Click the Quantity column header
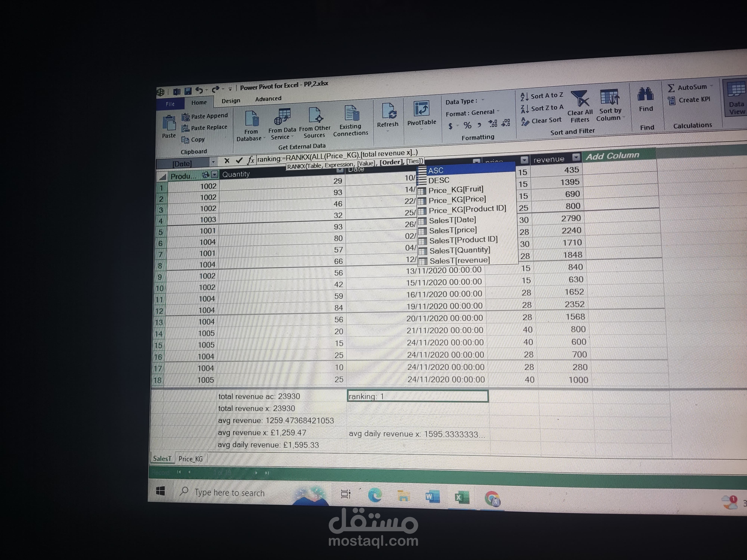This screenshot has width=747, height=560. tap(282, 172)
